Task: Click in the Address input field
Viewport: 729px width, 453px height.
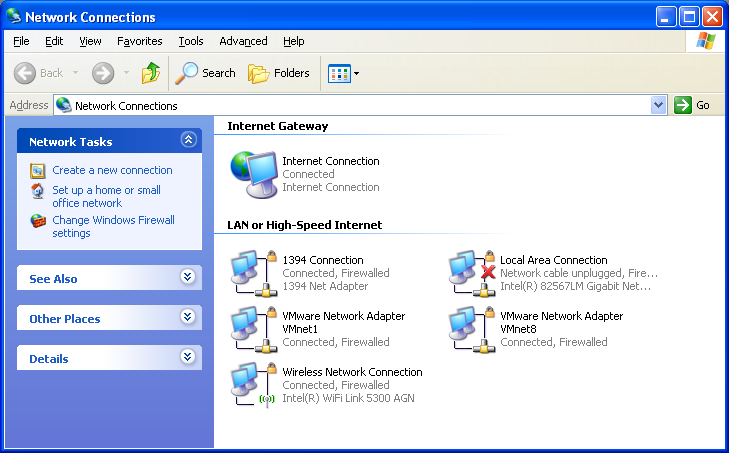Action: tap(360, 106)
